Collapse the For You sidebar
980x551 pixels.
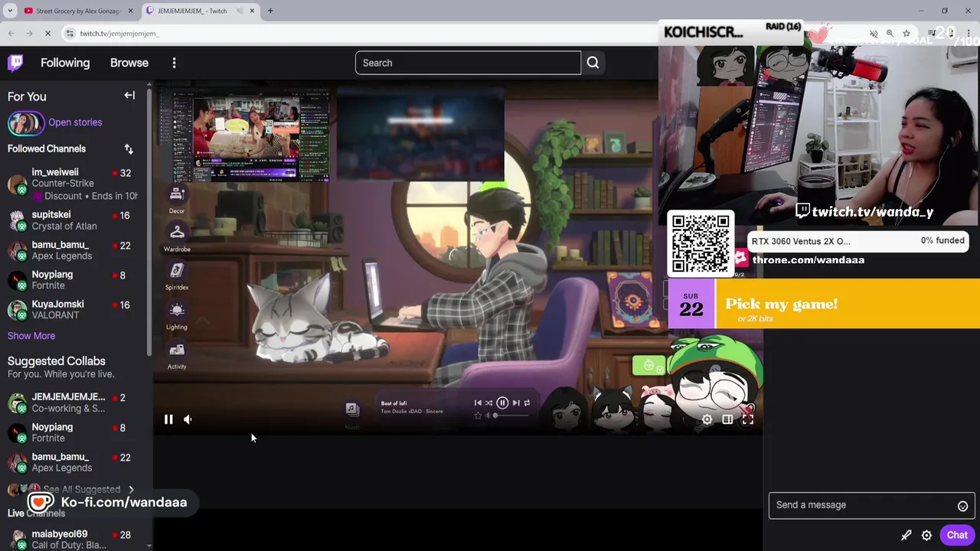129,96
